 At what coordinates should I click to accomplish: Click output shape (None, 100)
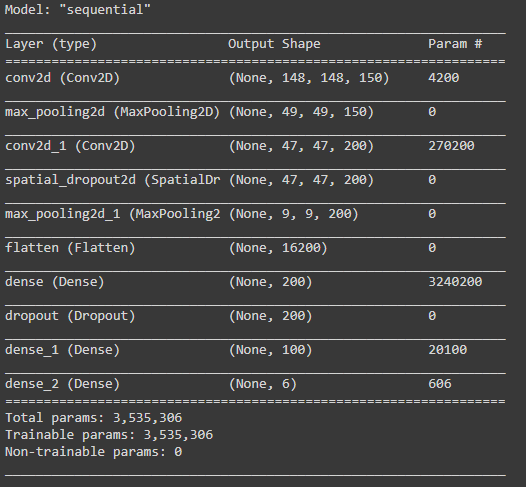click(270, 350)
